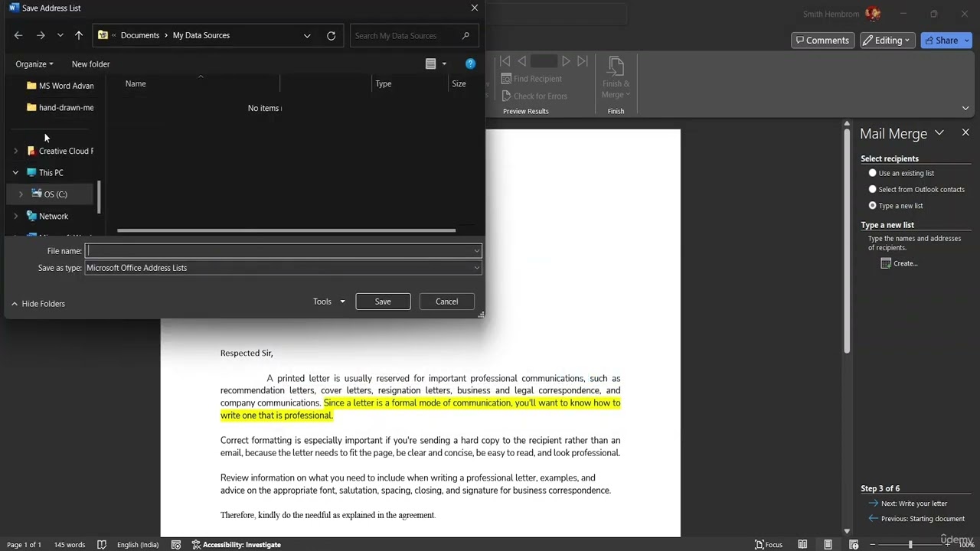Screen dimensions: 980x551
Task: Switch to Print Layout view
Action: point(828,545)
